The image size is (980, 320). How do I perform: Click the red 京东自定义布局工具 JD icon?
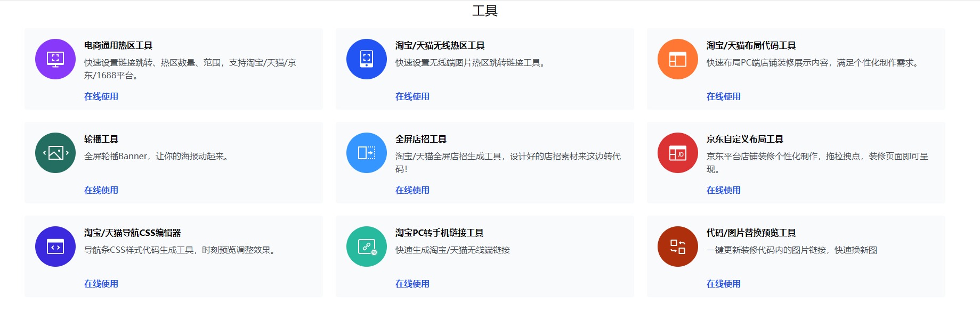pyautogui.click(x=678, y=153)
